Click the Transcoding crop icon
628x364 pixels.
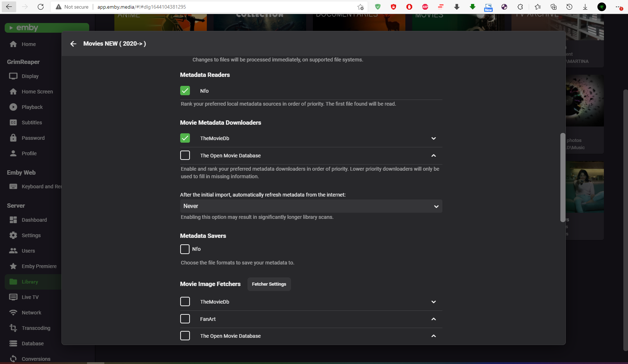pos(13,328)
